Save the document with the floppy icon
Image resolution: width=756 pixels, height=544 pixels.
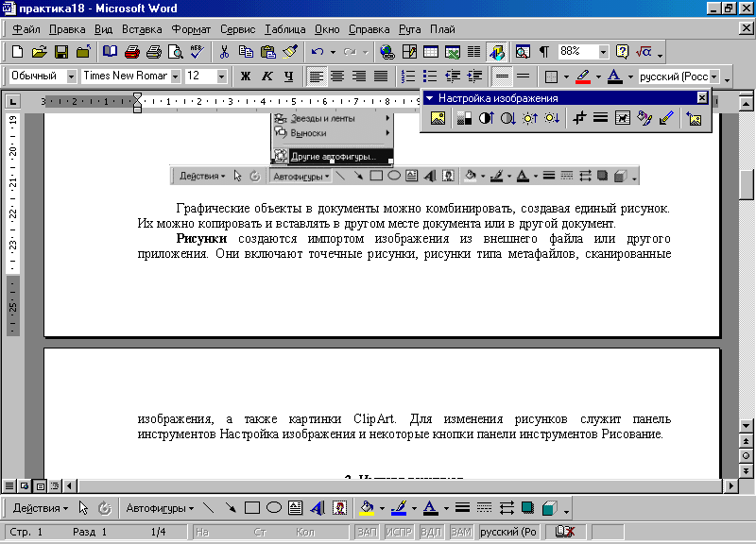click(61, 52)
